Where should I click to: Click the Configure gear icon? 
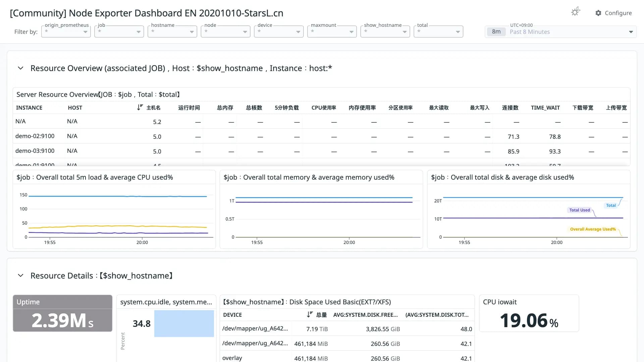click(x=598, y=13)
